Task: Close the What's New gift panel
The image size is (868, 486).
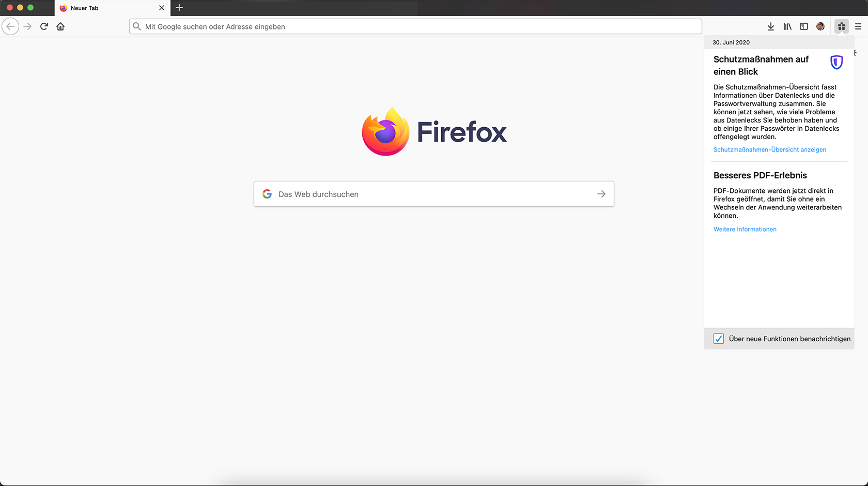Action: pos(842,26)
